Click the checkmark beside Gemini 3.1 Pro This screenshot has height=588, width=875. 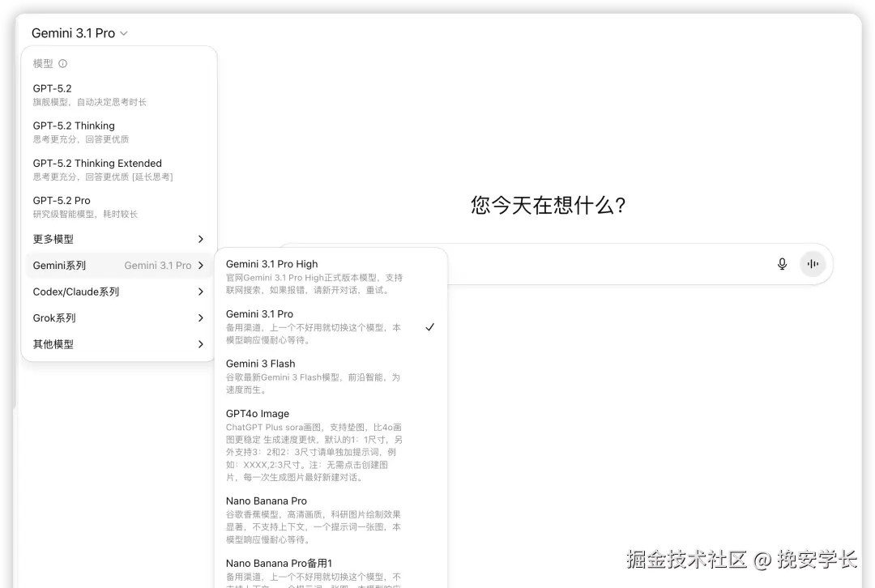point(429,327)
